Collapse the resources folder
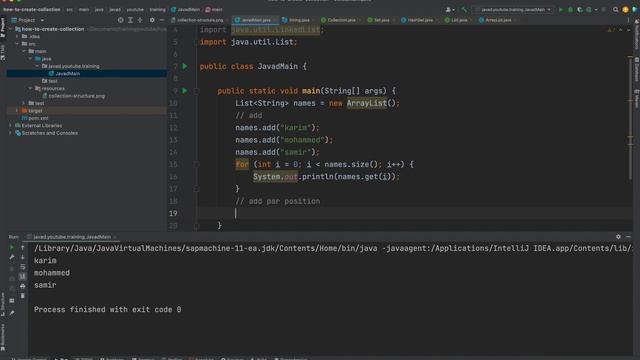Viewport: 640px width, 360px height. (x=31, y=88)
